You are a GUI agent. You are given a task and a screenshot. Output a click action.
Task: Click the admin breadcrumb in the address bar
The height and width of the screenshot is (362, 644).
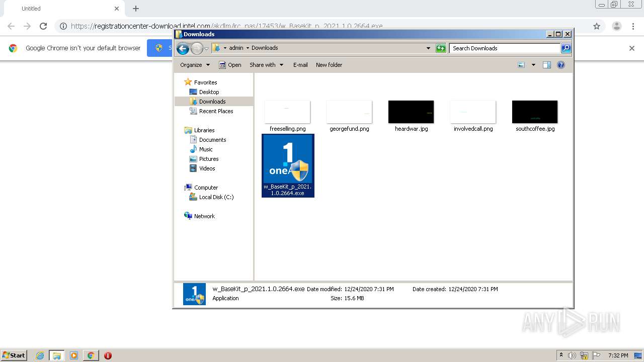[236, 48]
